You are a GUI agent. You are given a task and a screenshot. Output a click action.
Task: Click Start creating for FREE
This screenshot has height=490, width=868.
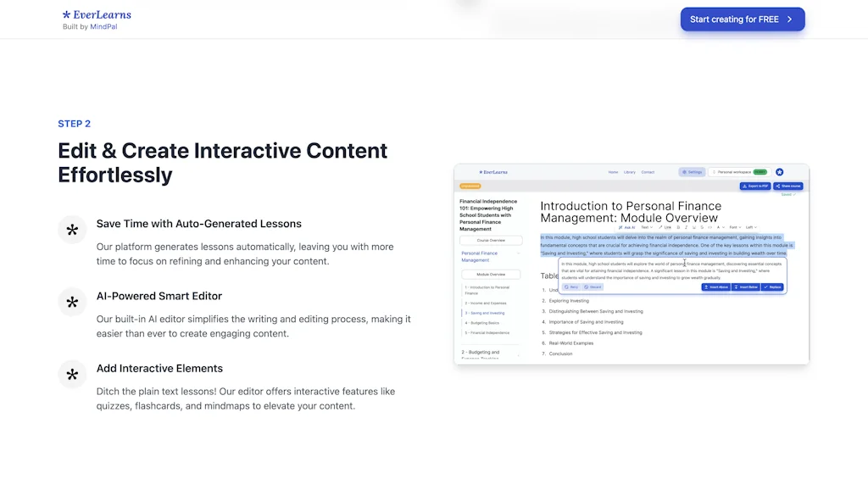click(x=742, y=19)
